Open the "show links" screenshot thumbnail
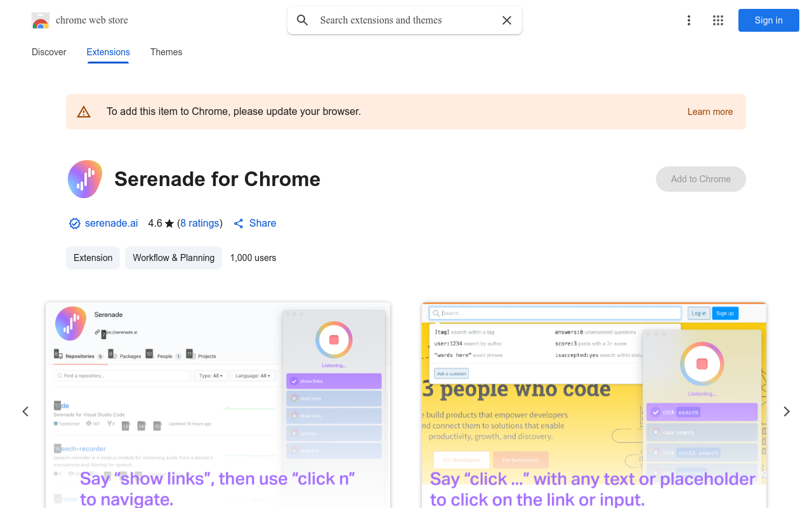812x508 pixels. pyautogui.click(x=218, y=405)
